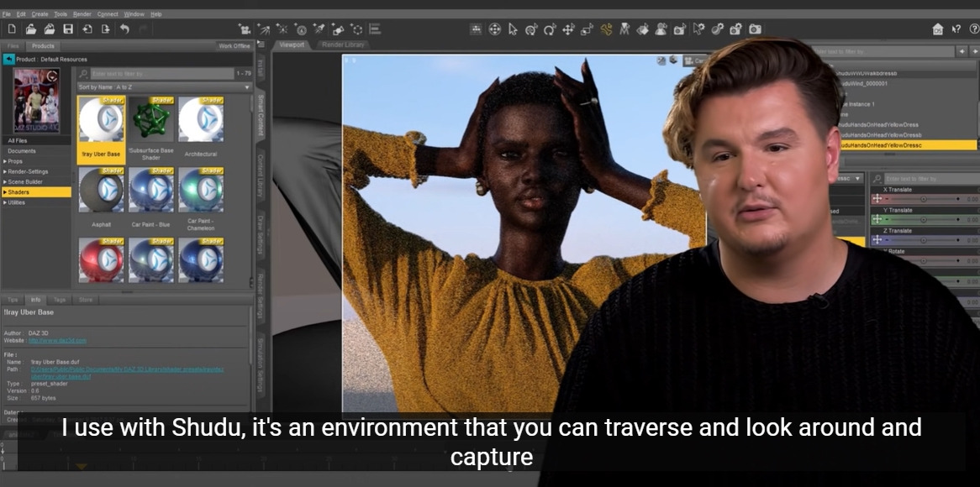Open the Sort by Name dropdown
This screenshot has height=487, width=980.
tap(165, 87)
